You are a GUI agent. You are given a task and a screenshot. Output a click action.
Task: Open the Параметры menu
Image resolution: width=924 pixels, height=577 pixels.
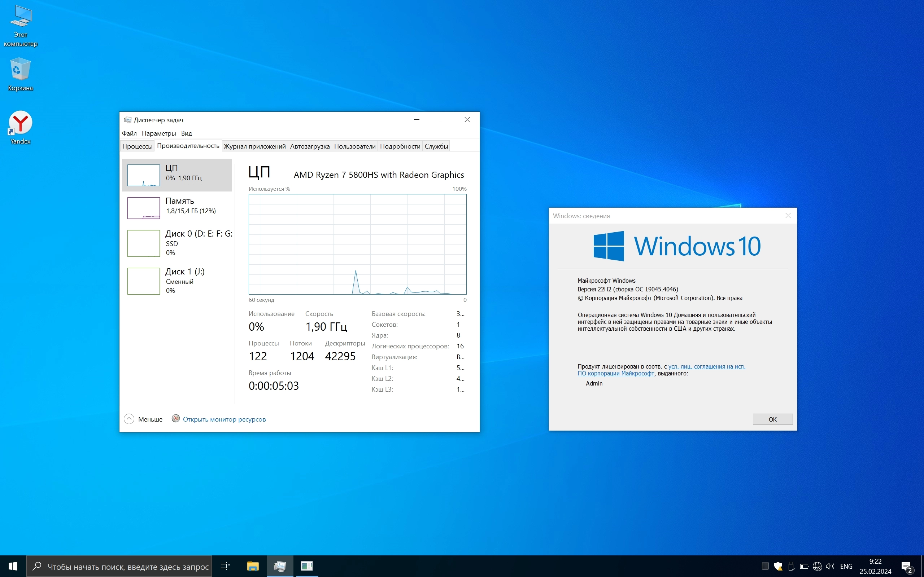(158, 133)
